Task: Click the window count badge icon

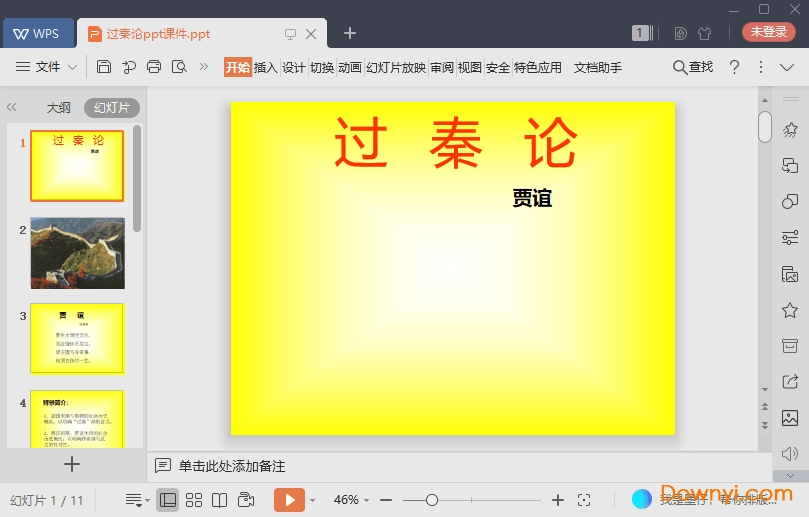Action: [x=642, y=33]
